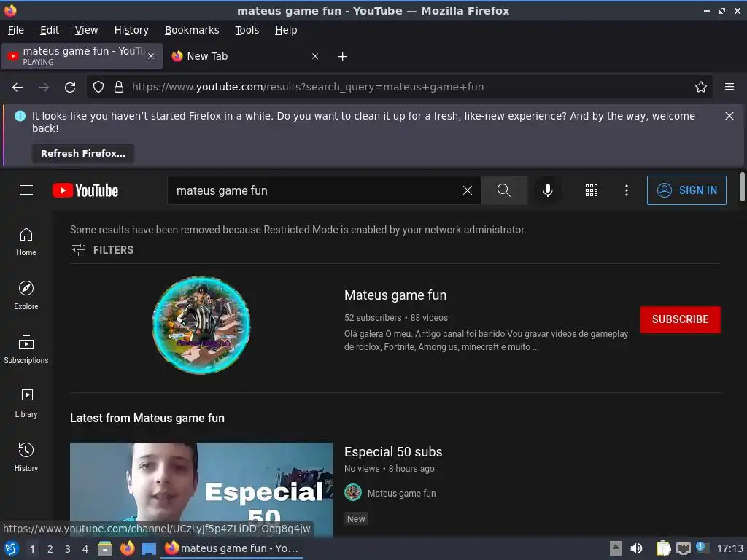Open the File menu
The image size is (747, 560).
[16, 30]
